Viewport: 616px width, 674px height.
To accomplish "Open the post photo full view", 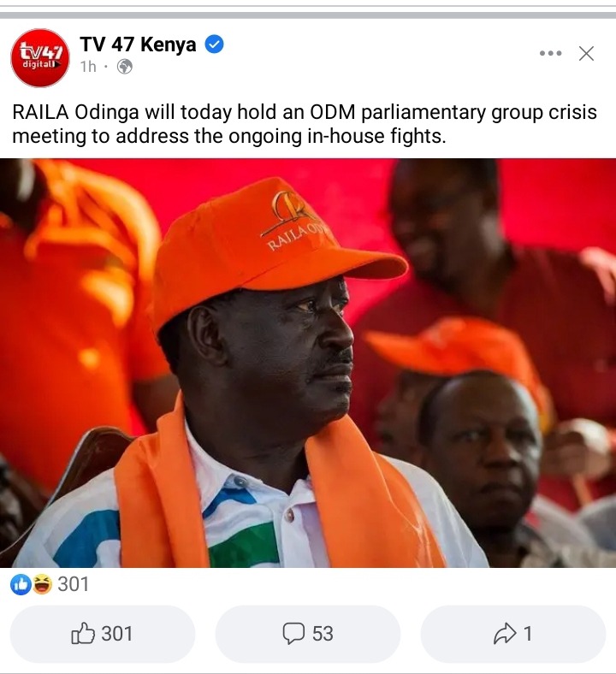I will coord(308,364).
